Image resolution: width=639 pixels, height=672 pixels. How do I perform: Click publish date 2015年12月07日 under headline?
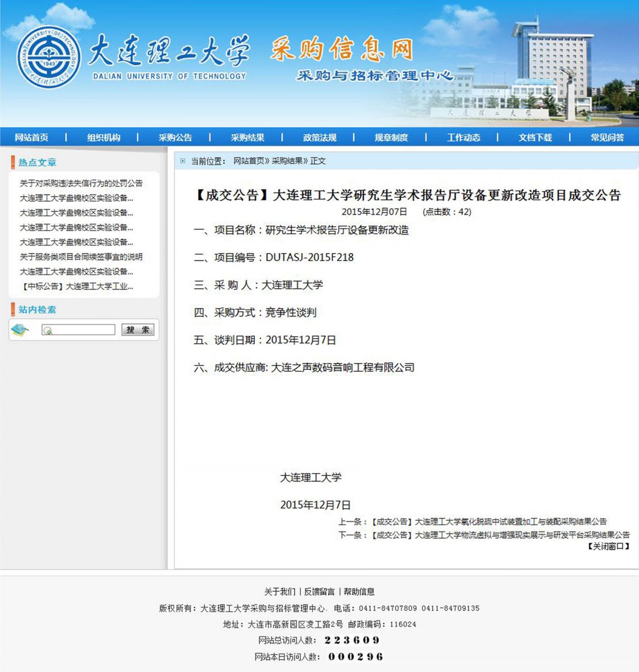click(375, 212)
